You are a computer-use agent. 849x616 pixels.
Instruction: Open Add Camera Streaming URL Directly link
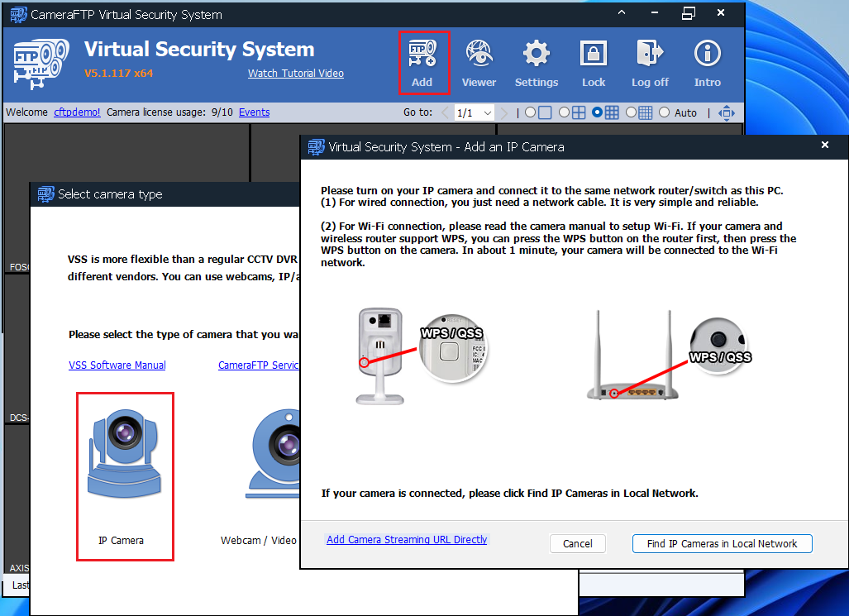point(407,539)
